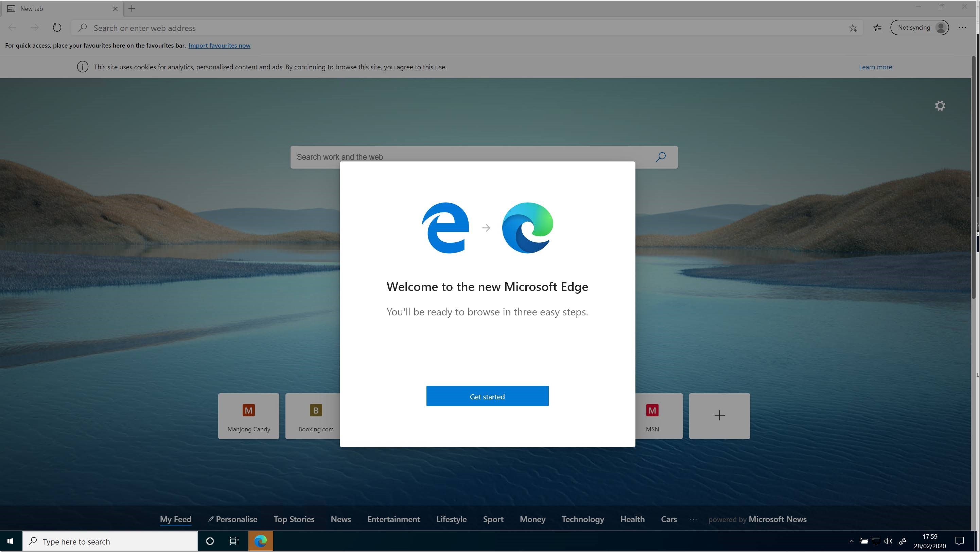Open Personalise feed option
Screen dimensions: 980x552
tap(233, 519)
